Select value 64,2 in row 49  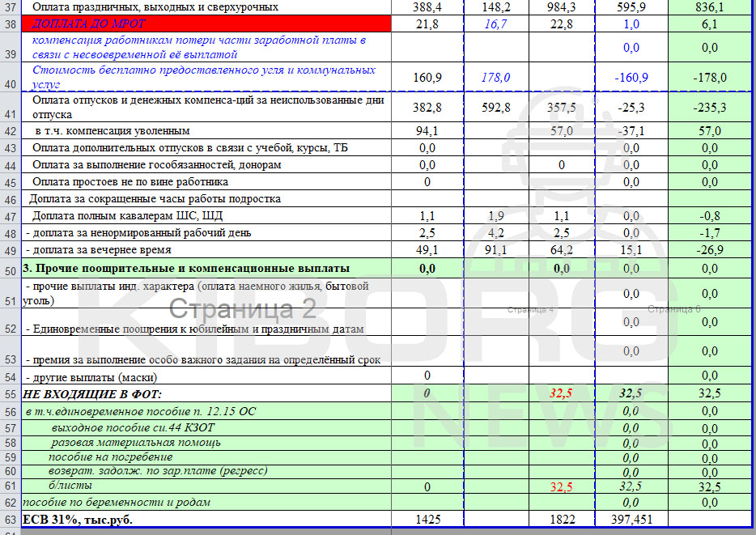point(561,249)
